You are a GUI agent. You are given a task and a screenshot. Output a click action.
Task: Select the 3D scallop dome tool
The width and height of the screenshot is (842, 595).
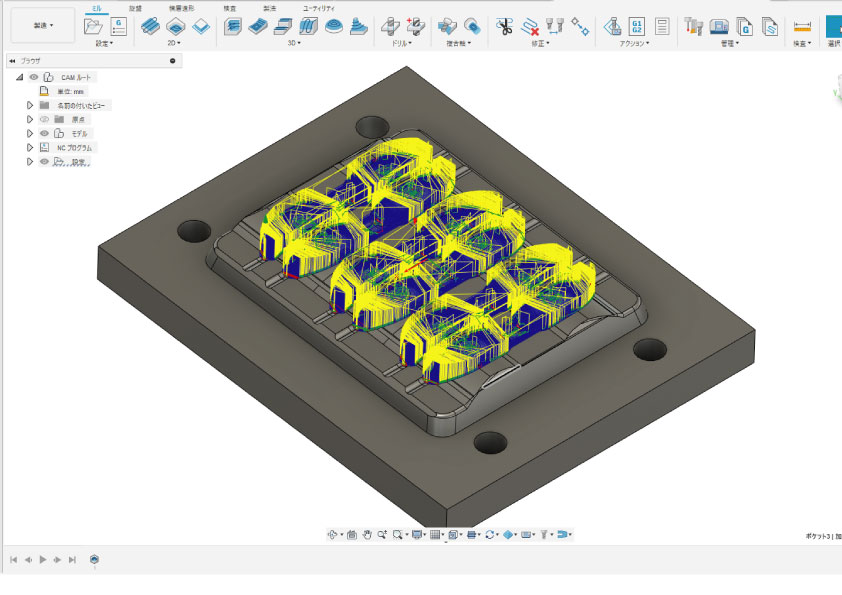(x=334, y=26)
